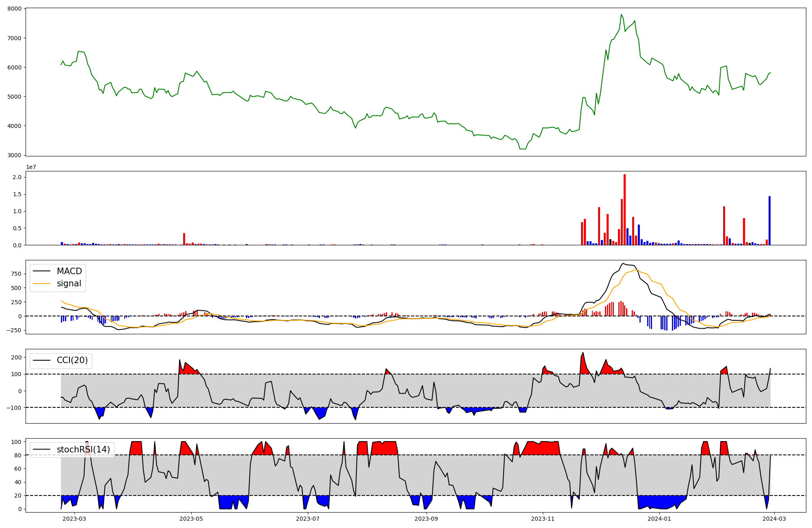The image size is (812, 528).
Task: Click the stochRSI(14) legend label
Action: coord(83,450)
